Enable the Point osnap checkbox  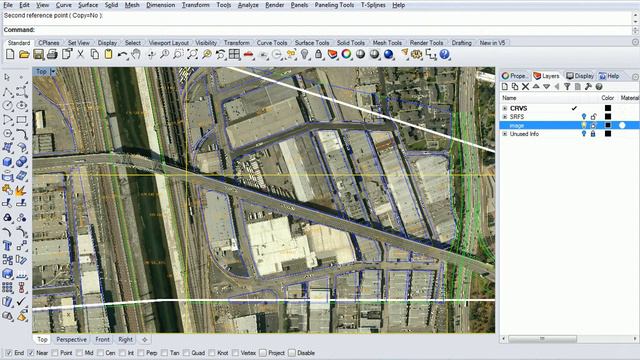pyautogui.click(x=55, y=353)
